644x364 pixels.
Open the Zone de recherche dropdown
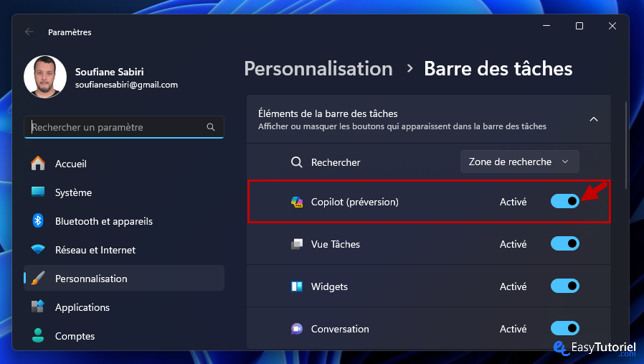[x=519, y=162]
